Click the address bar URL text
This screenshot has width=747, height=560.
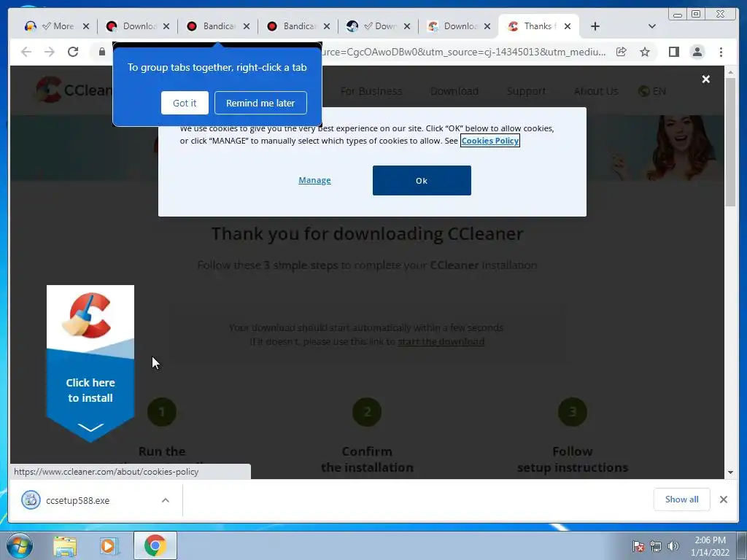pyautogui.click(x=463, y=52)
